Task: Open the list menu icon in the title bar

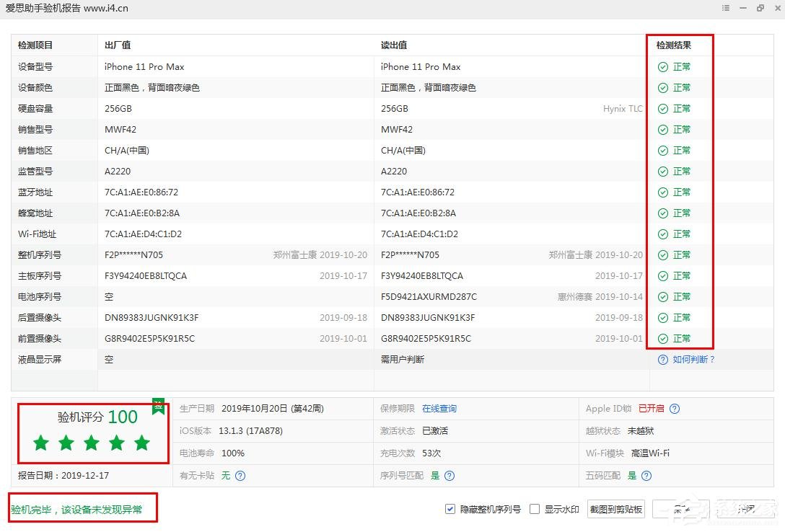Action: (725, 8)
